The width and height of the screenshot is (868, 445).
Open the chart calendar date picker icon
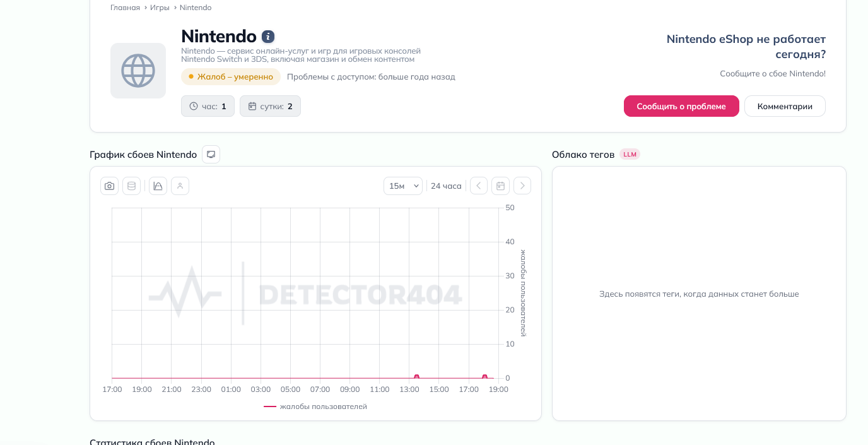[500, 186]
